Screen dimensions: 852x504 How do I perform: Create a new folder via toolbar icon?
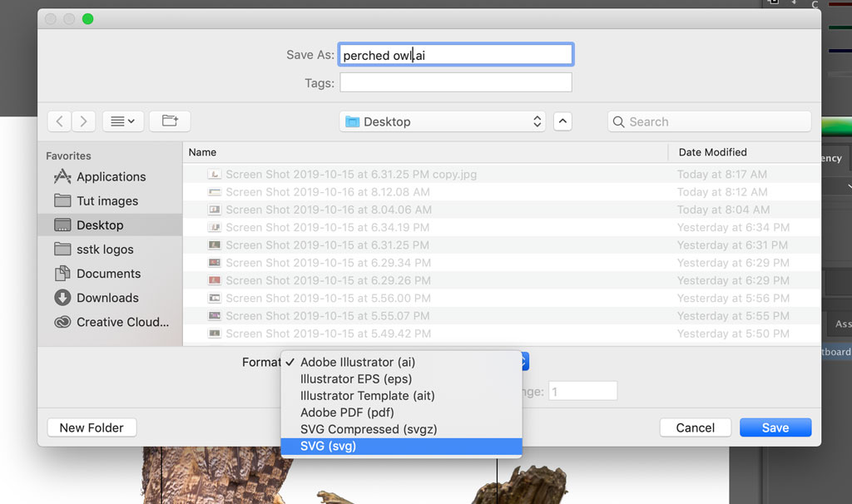tap(170, 121)
